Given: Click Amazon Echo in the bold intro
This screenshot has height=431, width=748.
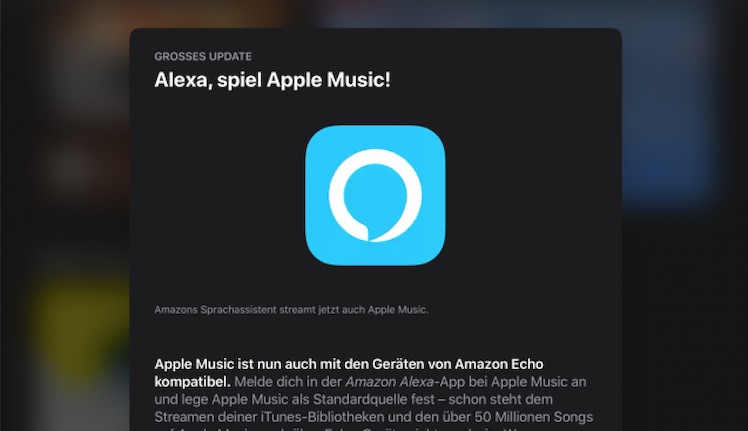Looking at the screenshot, I should 499,364.
